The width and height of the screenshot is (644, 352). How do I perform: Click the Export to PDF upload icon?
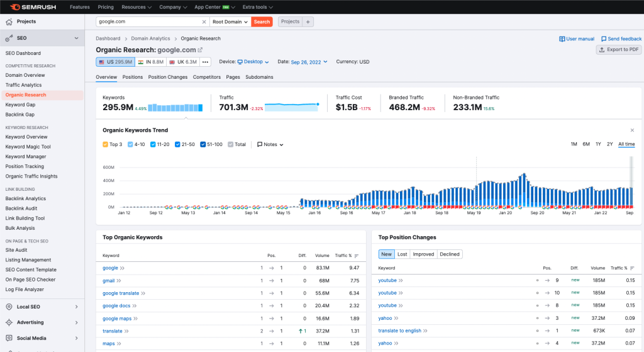pyautogui.click(x=602, y=50)
